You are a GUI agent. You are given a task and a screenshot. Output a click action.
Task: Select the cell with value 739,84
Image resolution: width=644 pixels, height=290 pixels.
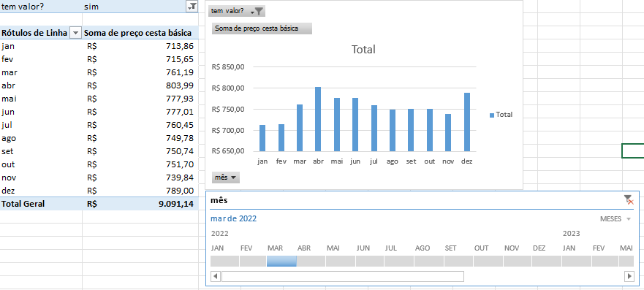(x=140, y=178)
